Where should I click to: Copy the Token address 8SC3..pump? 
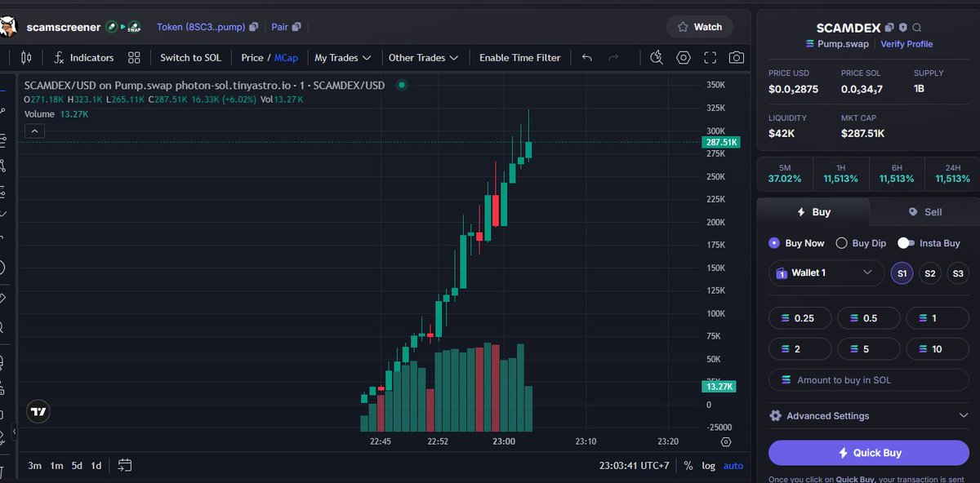[x=254, y=27]
